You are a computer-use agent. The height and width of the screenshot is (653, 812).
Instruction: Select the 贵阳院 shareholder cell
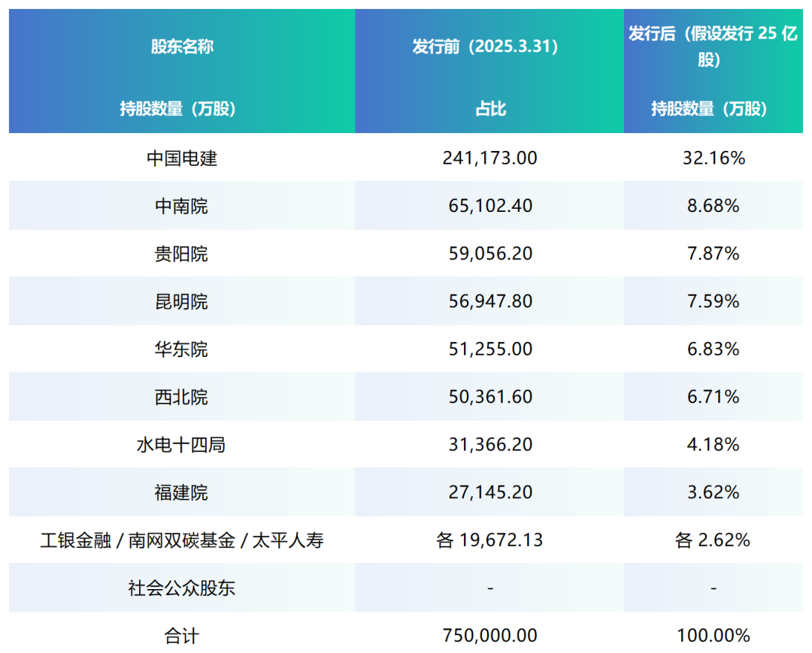tap(182, 253)
